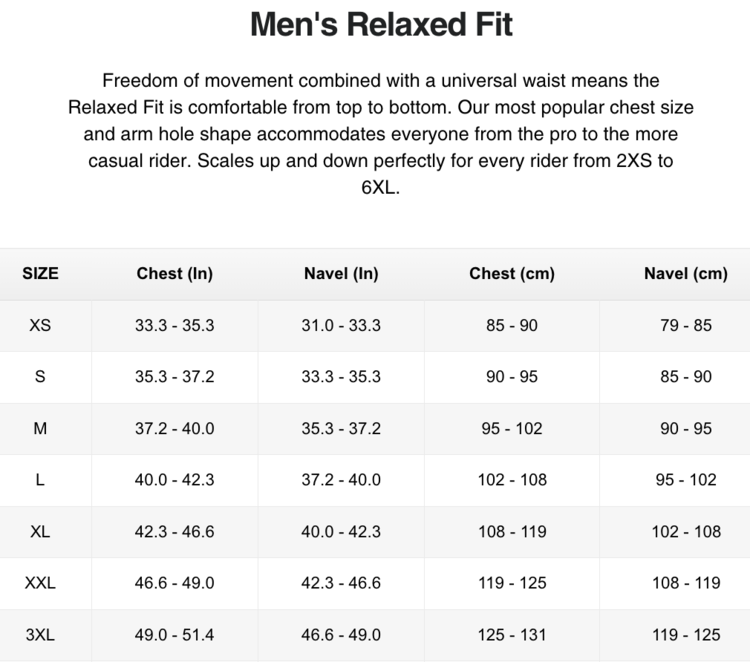Viewport: 750px width, 662px height.
Task: Click the M size row label
Action: click(40, 428)
